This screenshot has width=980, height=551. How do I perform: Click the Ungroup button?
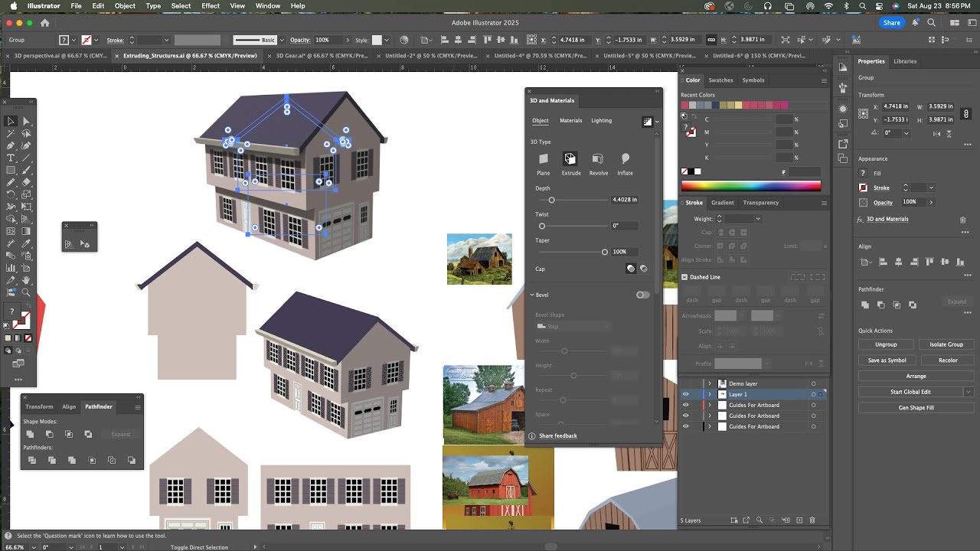pyautogui.click(x=886, y=344)
